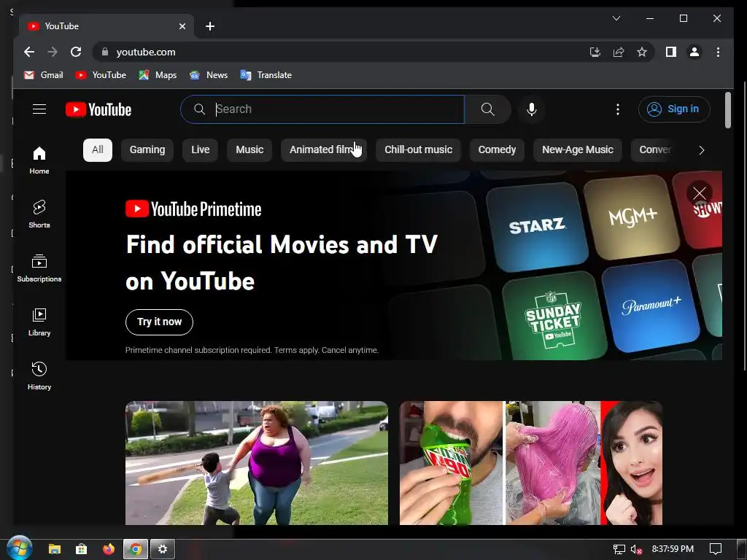Launch Firefox from the taskbar
This screenshot has height=560, width=747.
(x=109, y=549)
